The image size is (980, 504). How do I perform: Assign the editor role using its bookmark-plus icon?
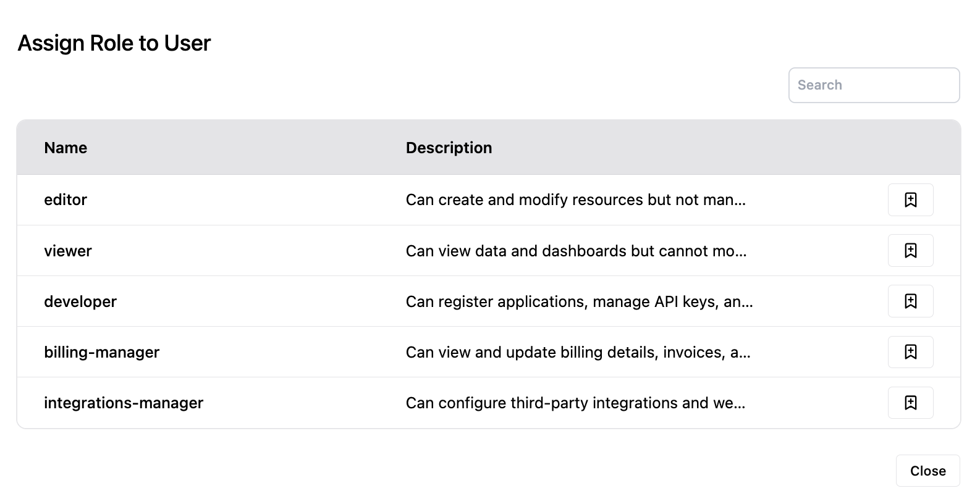tap(911, 199)
